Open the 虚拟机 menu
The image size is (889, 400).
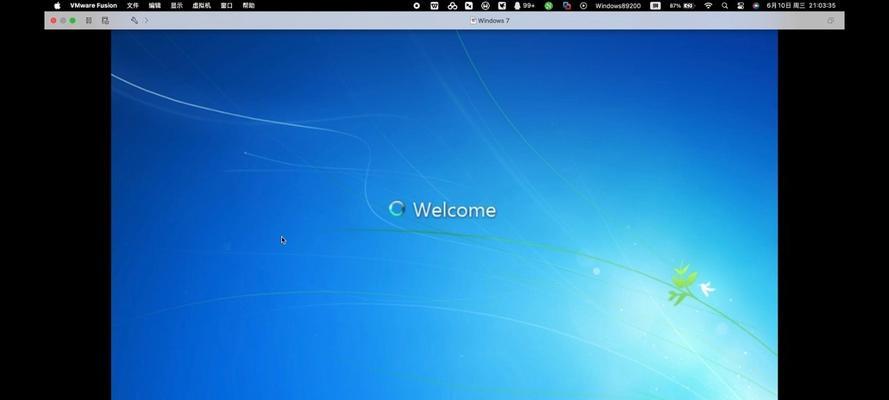tap(201, 6)
